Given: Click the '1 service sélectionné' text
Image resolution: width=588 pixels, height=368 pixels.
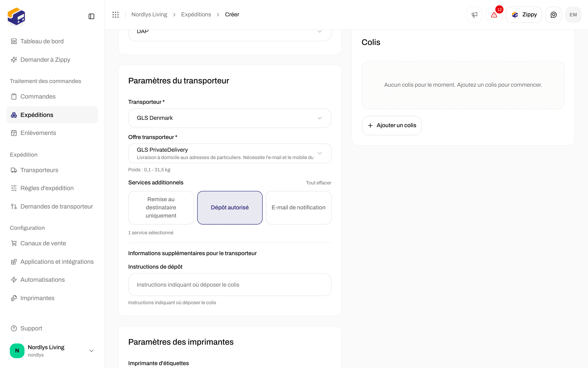Looking at the screenshot, I should tap(151, 233).
